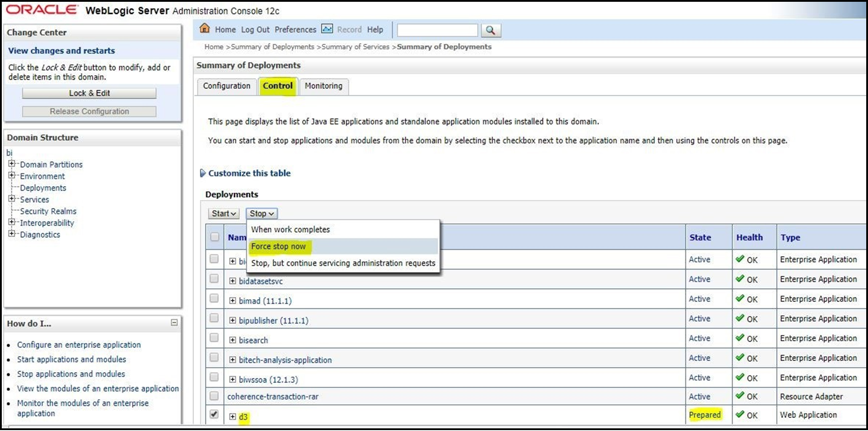Open the Start dropdown button

(223, 214)
